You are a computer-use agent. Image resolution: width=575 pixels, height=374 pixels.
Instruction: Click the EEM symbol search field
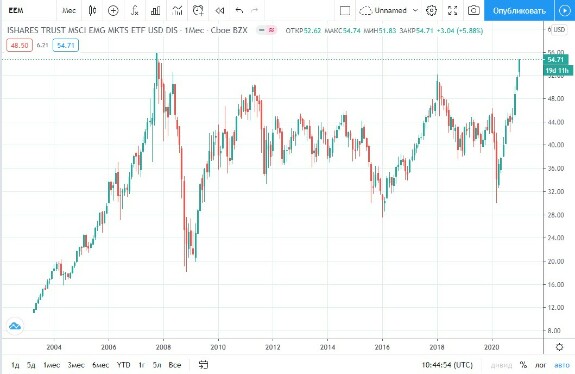[29, 11]
